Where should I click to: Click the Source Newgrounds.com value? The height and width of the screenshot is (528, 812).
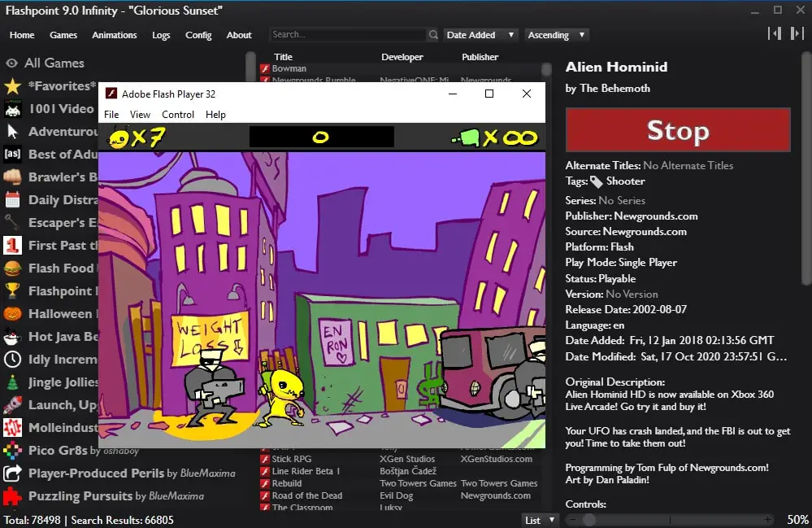click(645, 232)
